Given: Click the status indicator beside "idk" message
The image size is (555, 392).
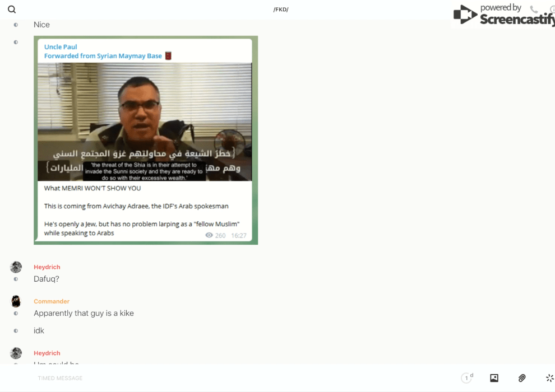Looking at the screenshot, I should pos(16,331).
